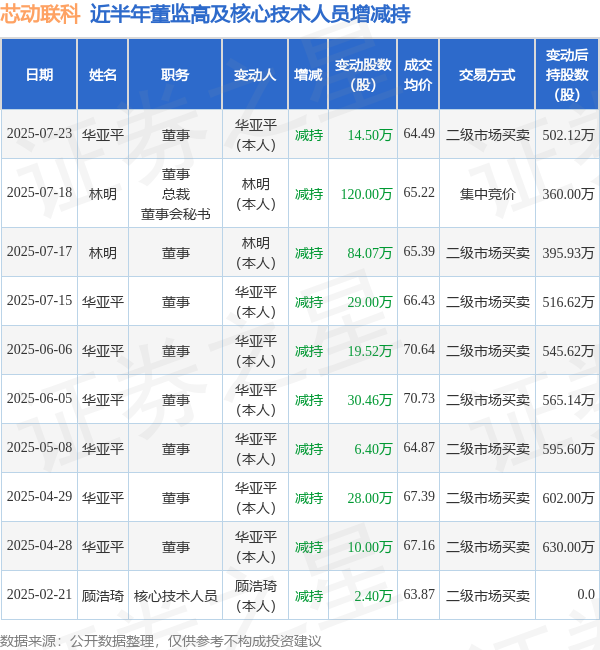Screen dimensions: 600x650
Task: Click the share change 6.40万
Action: [373, 449]
